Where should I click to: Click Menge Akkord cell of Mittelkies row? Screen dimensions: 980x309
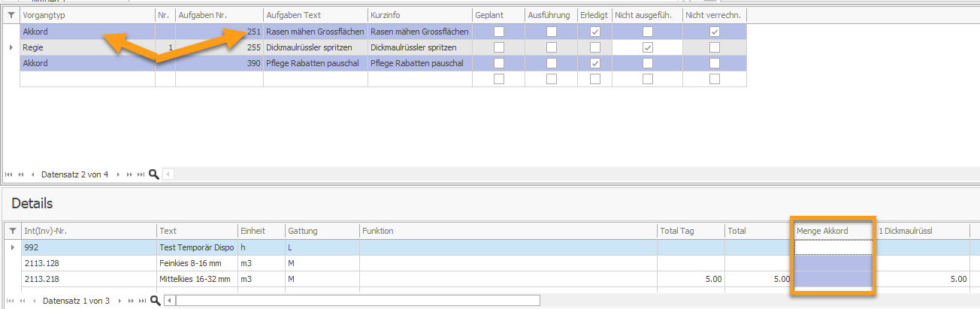833,278
